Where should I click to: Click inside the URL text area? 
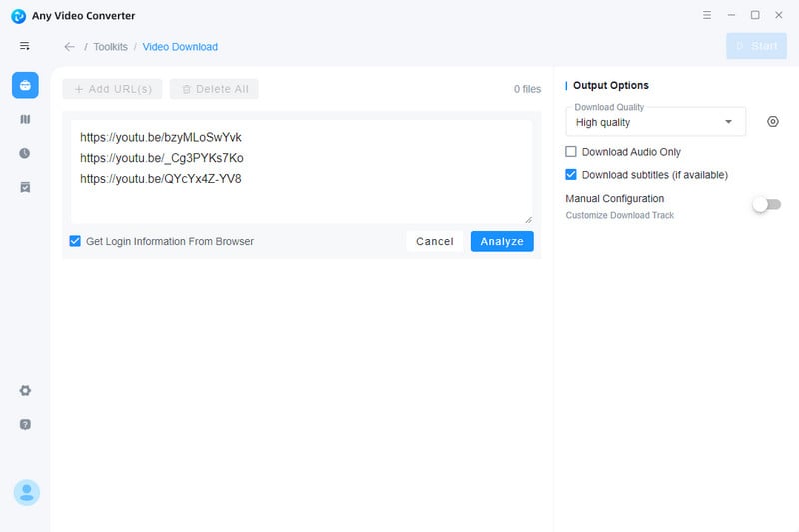coord(302,171)
